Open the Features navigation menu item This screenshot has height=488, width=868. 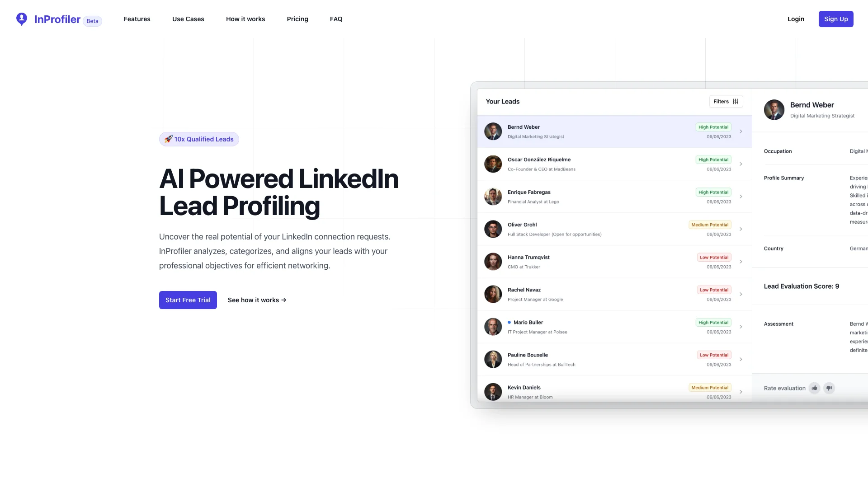pos(137,19)
